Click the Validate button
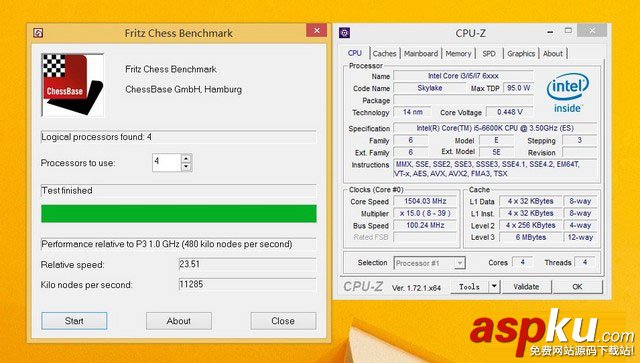 (x=526, y=287)
